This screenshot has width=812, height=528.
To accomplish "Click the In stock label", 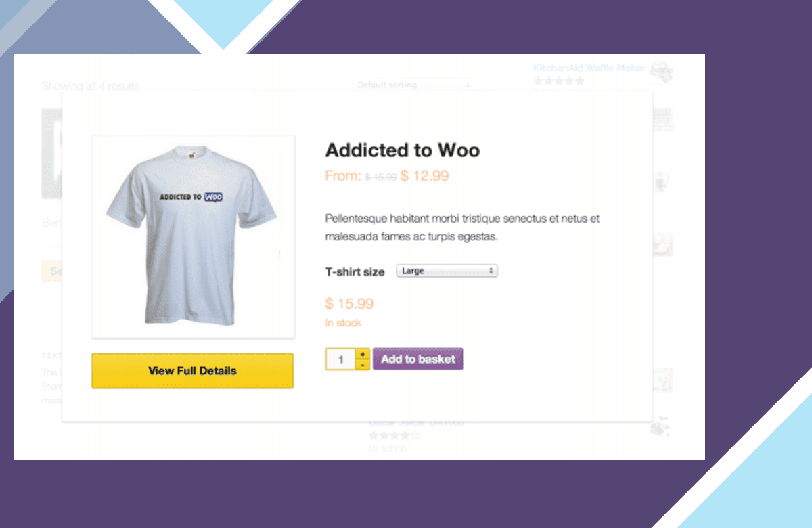I will coord(343,323).
